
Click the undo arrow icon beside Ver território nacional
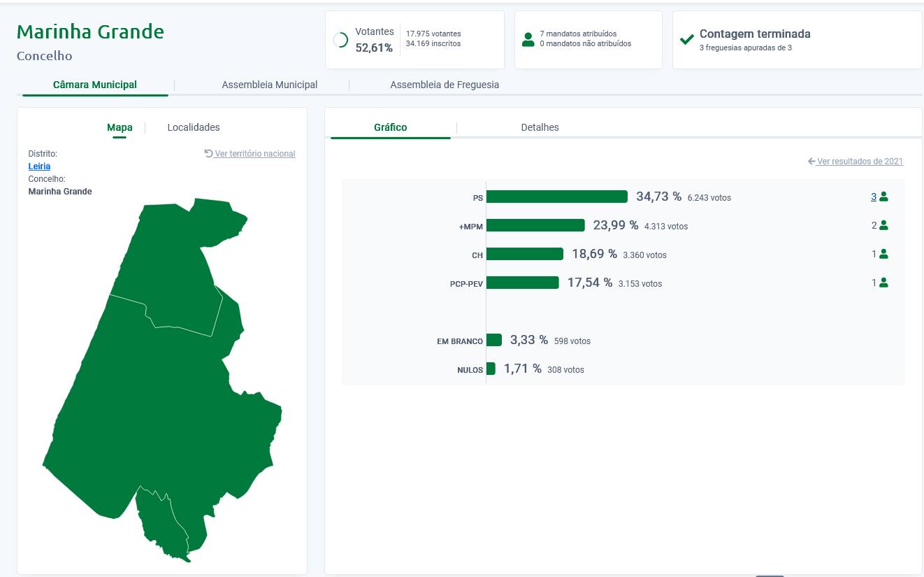[208, 153]
